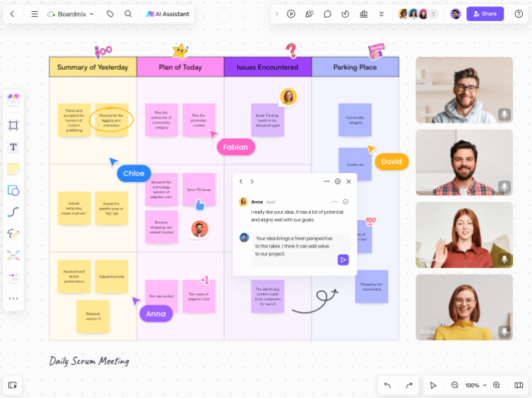This screenshot has height=398, width=532.
Task: Expand more toolbar options double chevron
Action: 382,13
